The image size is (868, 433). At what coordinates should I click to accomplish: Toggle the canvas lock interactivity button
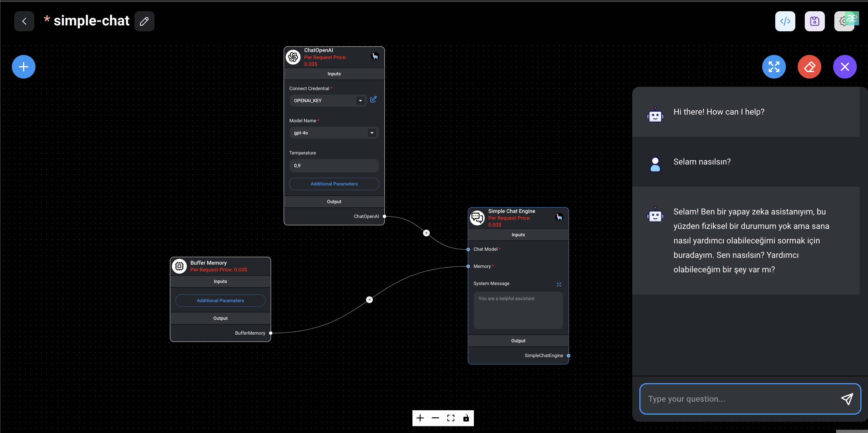coord(466,418)
